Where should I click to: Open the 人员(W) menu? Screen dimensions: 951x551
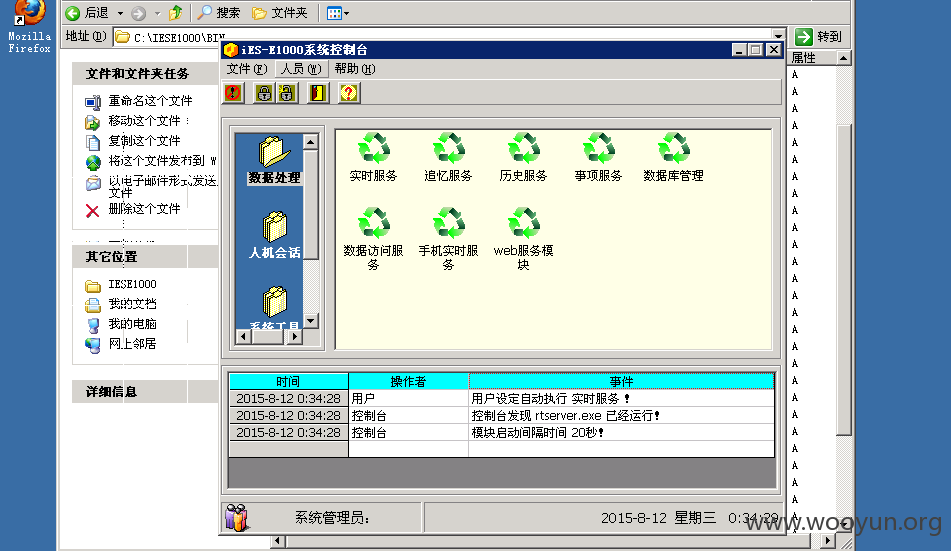[301, 69]
